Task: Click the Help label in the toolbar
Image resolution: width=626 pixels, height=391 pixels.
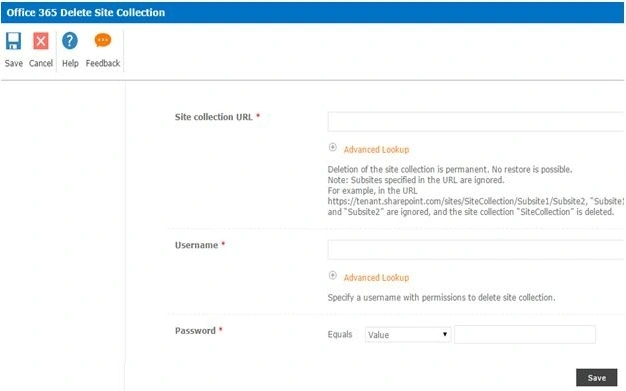Action: (x=70, y=63)
